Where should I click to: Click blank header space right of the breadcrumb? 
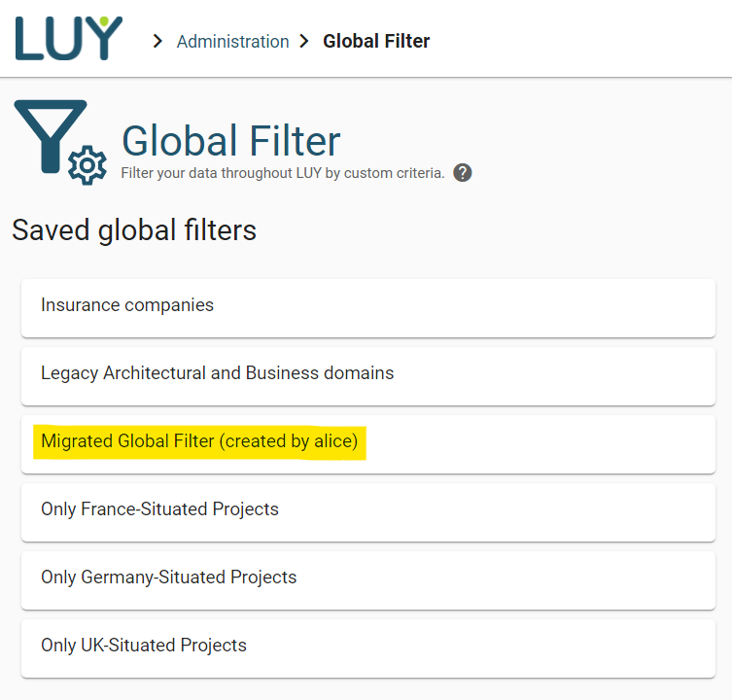pyautogui.click(x=583, y=41)
